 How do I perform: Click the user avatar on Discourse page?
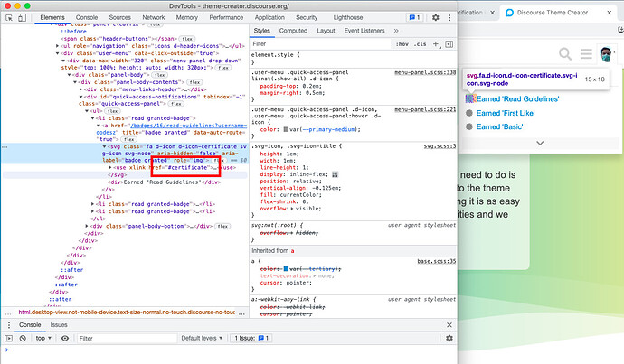[x=607, y=53]
